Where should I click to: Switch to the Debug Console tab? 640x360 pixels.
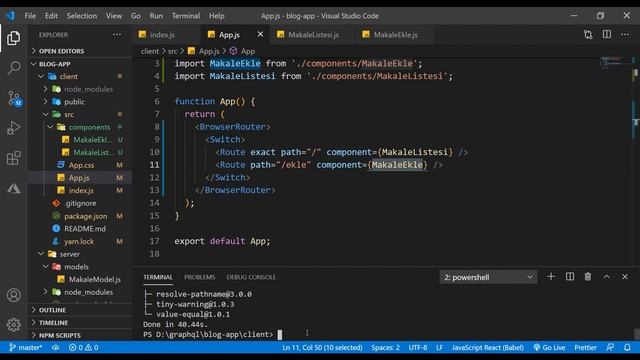click(251, 277)
